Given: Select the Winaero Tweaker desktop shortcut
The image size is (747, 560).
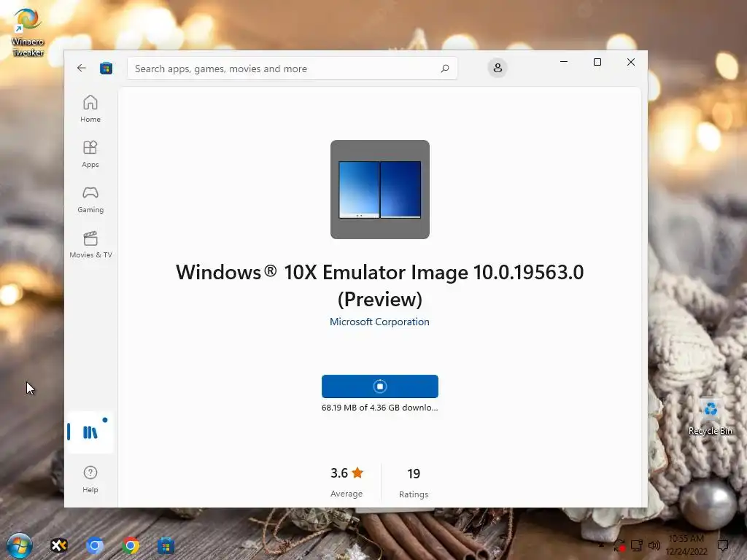Looking at the screenshot, I should pos(28,32).
